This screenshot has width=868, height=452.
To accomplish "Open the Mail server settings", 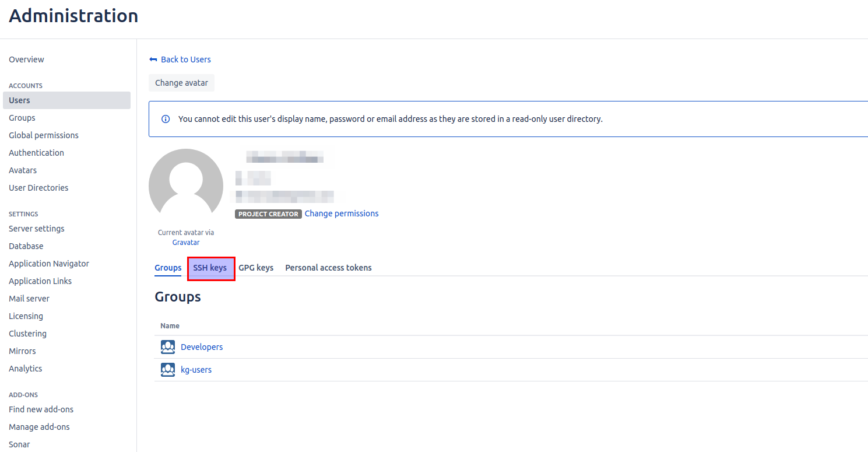I will 29,298.
